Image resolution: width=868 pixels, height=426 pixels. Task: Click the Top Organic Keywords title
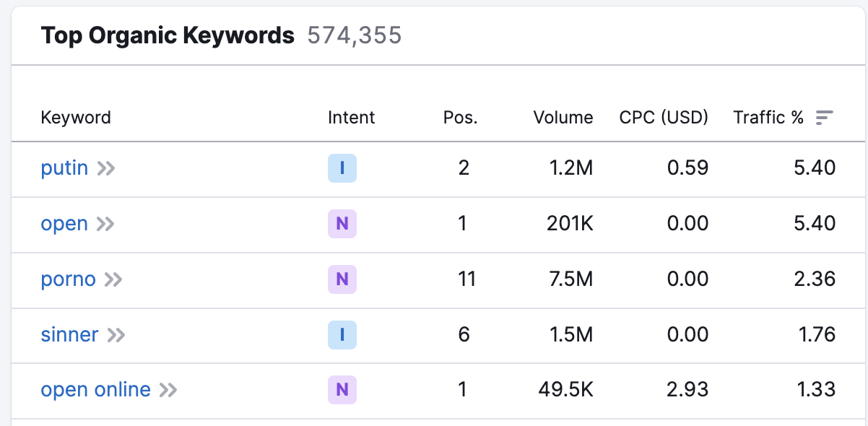[168, 35]
